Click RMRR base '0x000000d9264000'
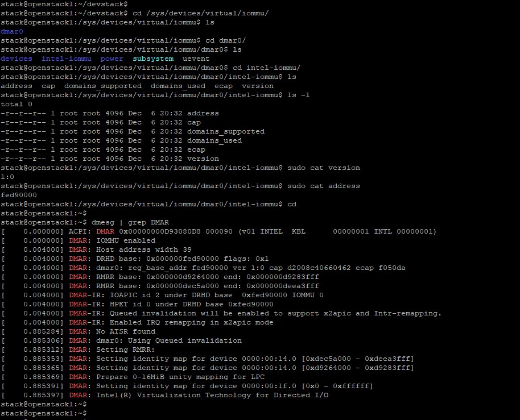Viewport: 520px width, 420px height. click(183, 277)
